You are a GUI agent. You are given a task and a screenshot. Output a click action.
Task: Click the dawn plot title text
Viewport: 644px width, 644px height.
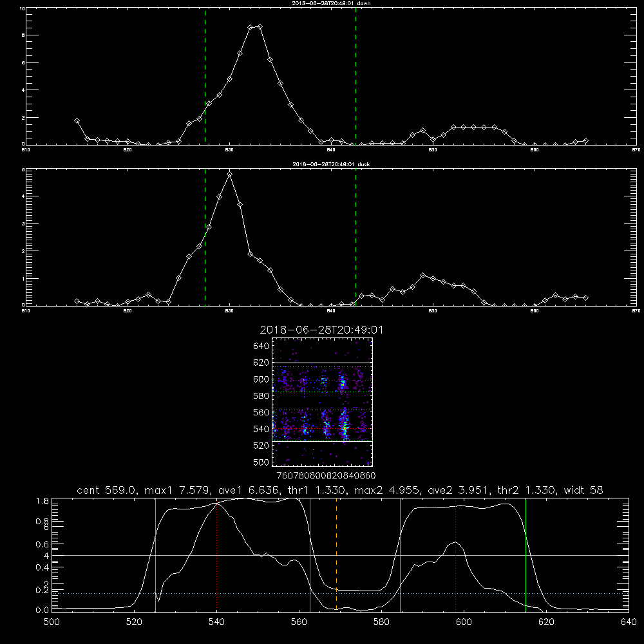(331, 3)
